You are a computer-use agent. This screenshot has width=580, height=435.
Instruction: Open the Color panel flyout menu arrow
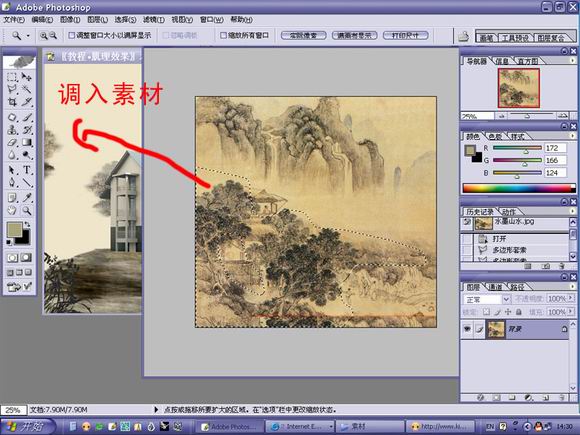click(x=573, y=136)
